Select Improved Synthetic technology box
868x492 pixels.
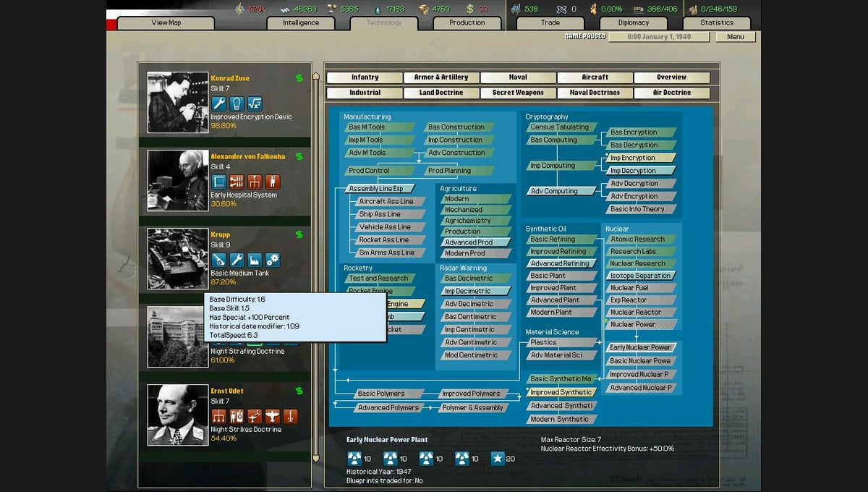point(561,392)
